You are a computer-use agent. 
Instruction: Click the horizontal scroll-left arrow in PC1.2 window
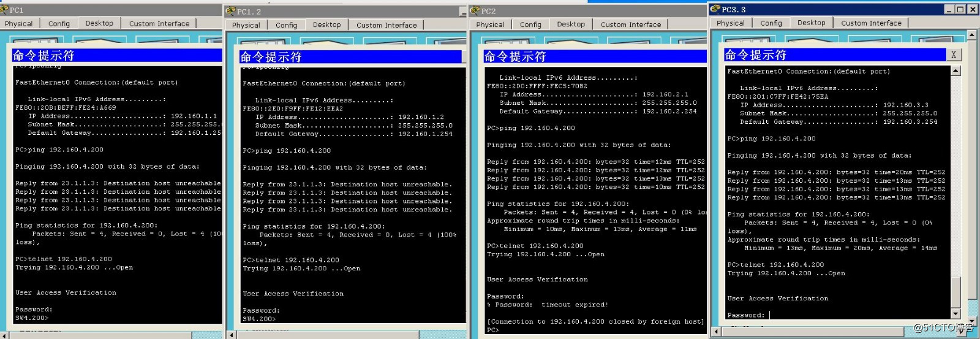coord(232,335)
